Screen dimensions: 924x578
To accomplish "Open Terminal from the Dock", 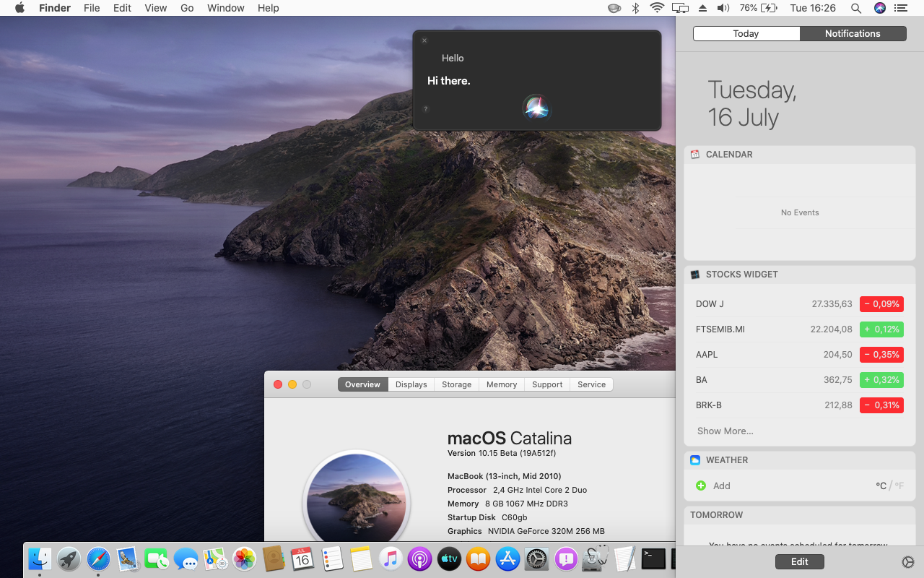I will [x=653, y=558].
